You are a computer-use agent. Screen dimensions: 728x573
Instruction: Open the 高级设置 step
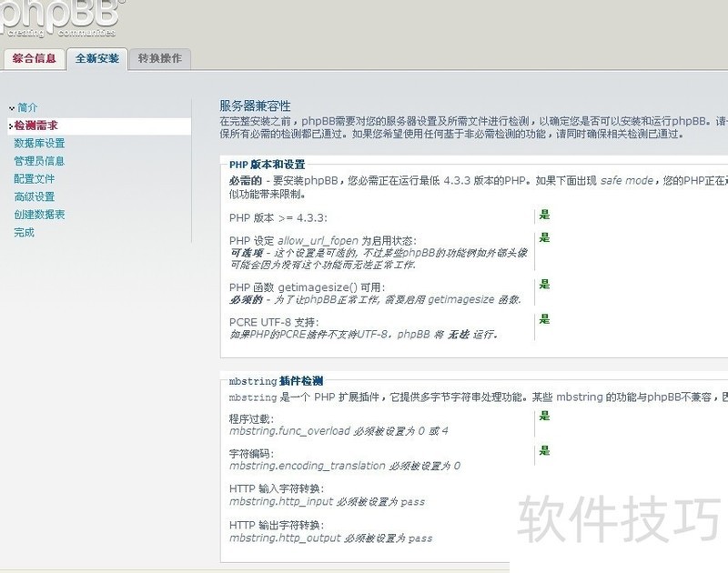[34, 196]
